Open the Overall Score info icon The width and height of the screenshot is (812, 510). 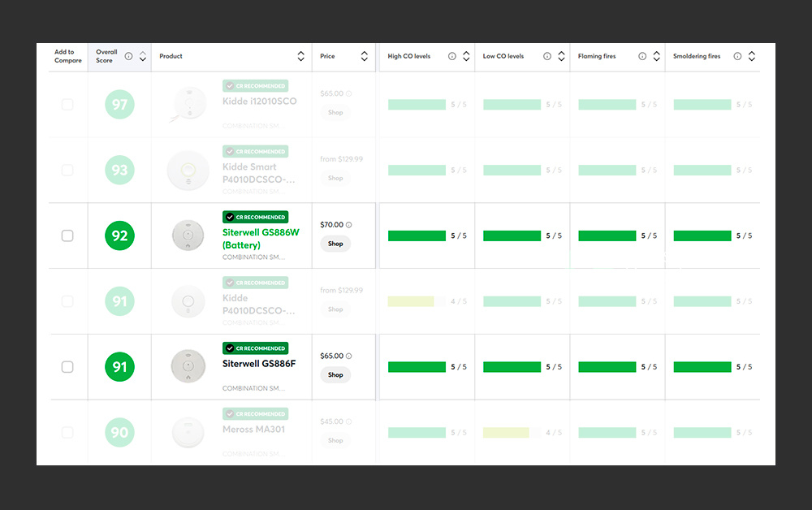tap(128, 56)
